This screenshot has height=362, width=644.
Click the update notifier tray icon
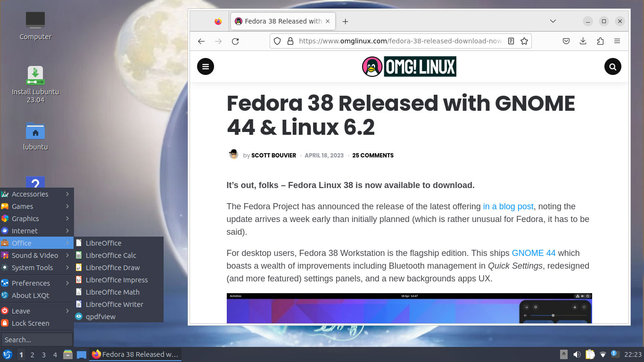[615, 354]
